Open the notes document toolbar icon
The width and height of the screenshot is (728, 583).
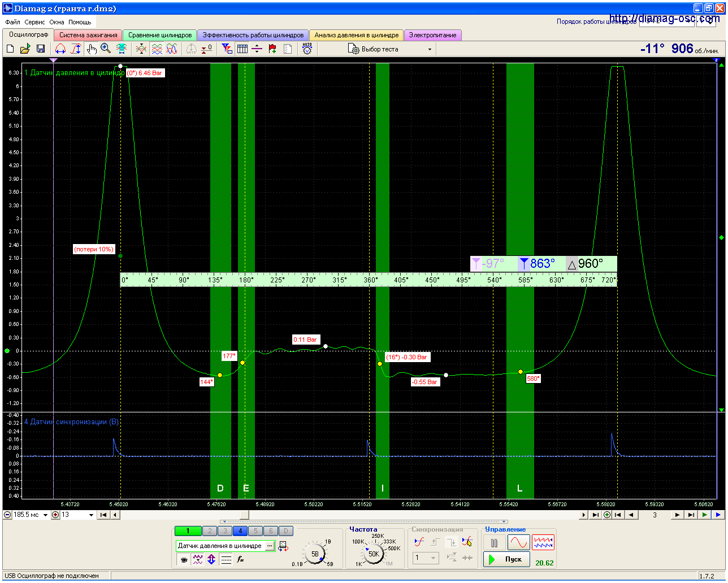point(288,49)
